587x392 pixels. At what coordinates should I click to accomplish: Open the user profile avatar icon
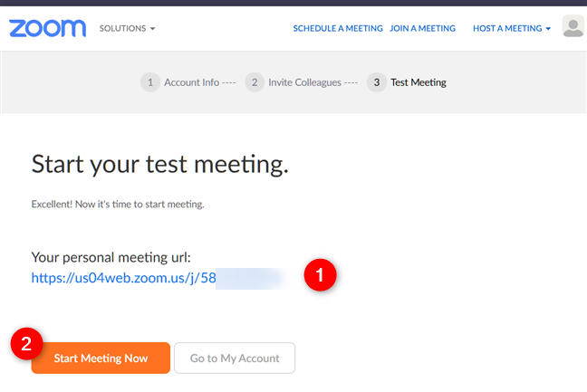coord(573,26)
